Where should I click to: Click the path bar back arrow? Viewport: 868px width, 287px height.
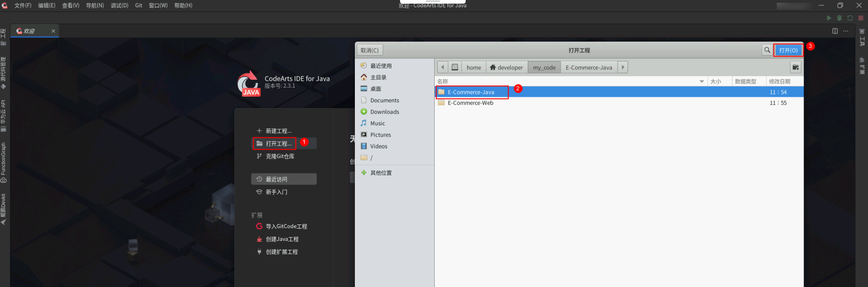pos(442,68)
